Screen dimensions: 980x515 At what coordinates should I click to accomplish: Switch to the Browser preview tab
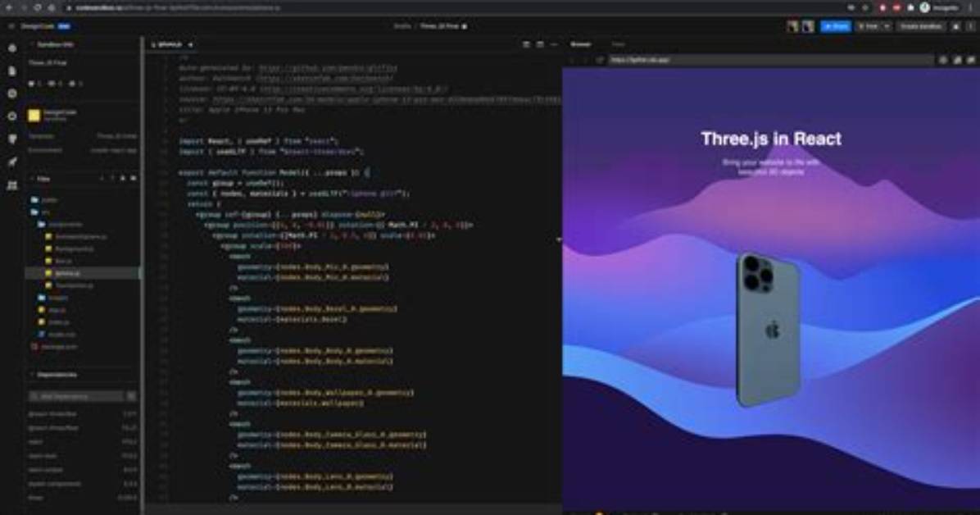click(580, 44)
